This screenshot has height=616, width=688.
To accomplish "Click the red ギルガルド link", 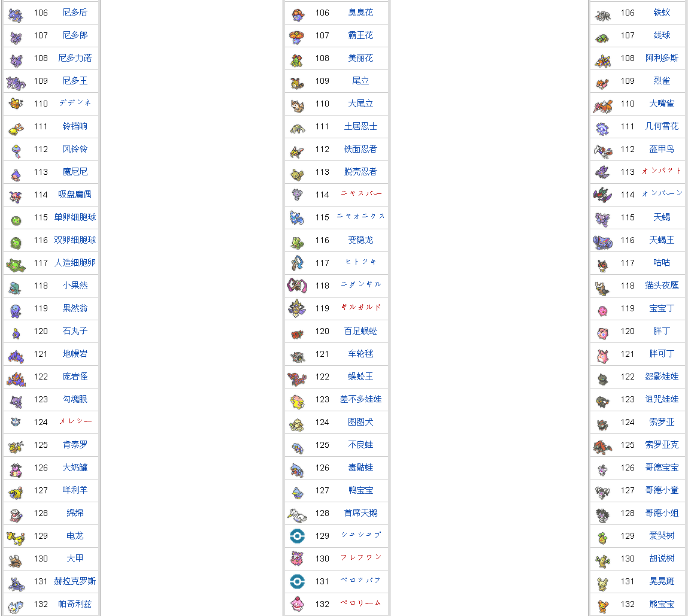I will [360, 308].
